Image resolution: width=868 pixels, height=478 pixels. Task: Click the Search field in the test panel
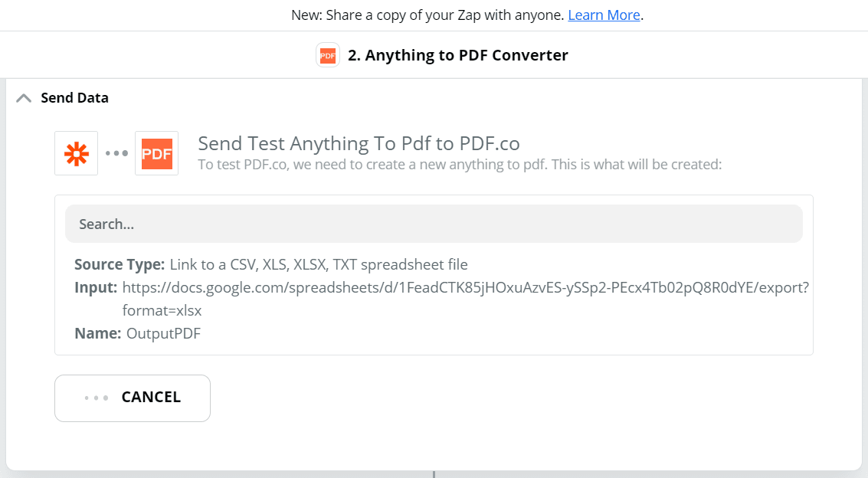[x=434, y=223]
